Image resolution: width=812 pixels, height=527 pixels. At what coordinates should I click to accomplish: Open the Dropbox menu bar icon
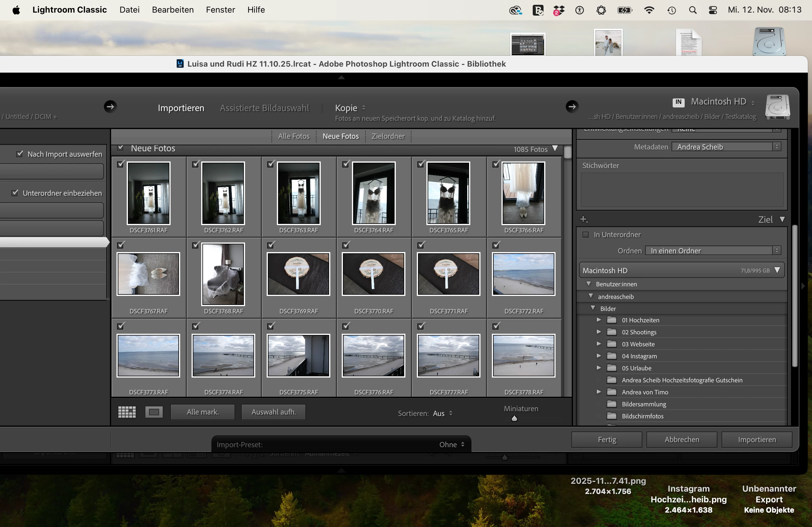[559, 10]
